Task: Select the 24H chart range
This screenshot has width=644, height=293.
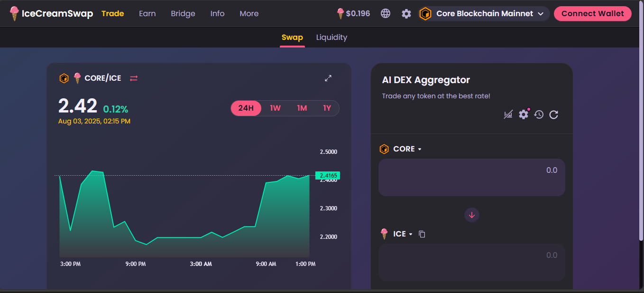Action: 246,108
